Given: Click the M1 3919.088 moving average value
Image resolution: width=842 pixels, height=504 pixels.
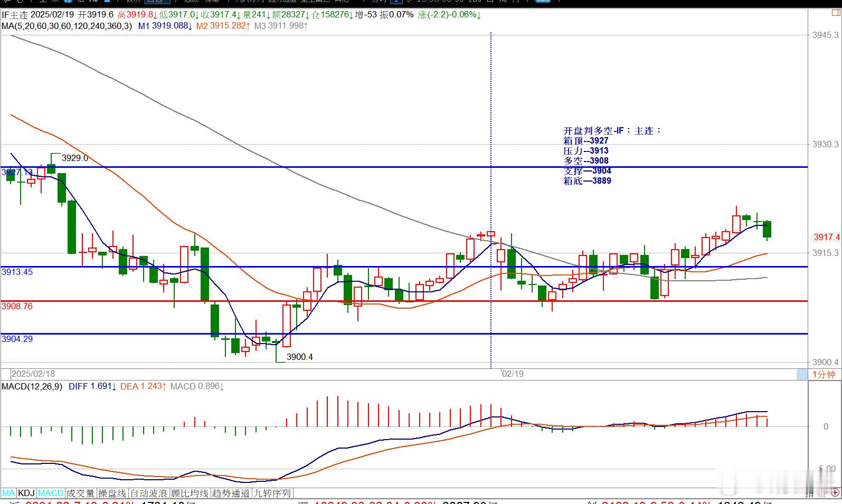Looking at the screenshot, I should [x=165, y=25].
